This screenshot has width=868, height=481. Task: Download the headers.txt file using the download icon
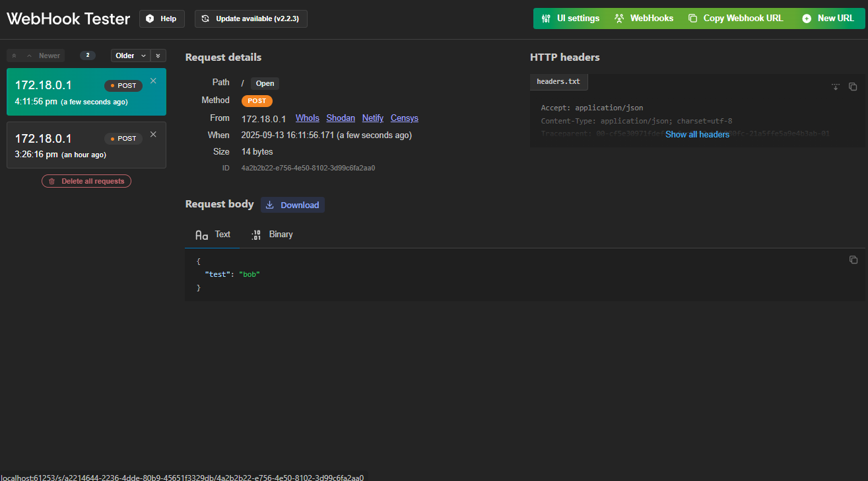tap(835, 86)
